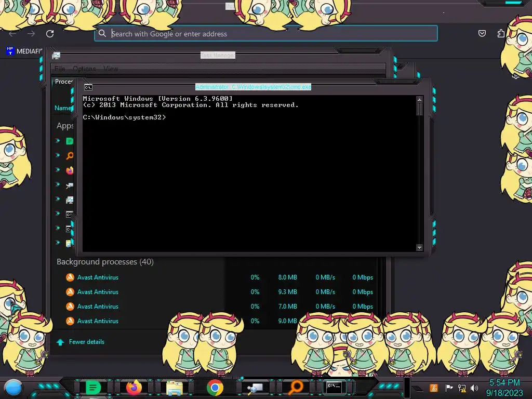Image resolution: width=532 pixels, height=399 pixels.
Task: Open volume control tray icon
Action: [474, 388]
